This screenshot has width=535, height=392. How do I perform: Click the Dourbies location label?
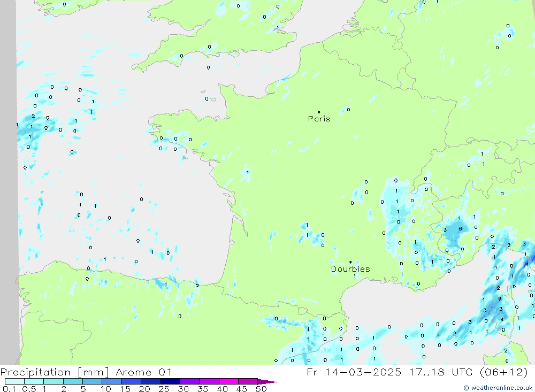click(350, 269)
